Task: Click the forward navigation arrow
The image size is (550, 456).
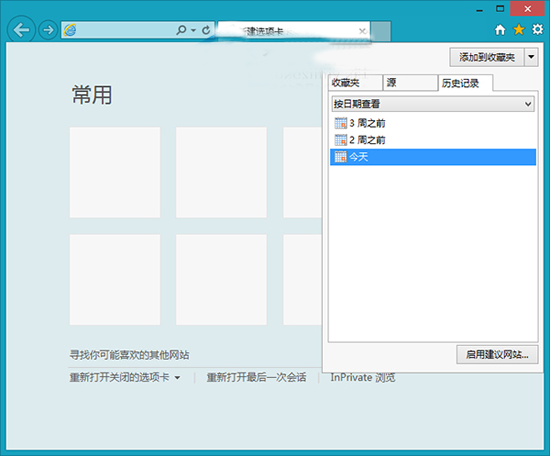Action: point(48,30)
